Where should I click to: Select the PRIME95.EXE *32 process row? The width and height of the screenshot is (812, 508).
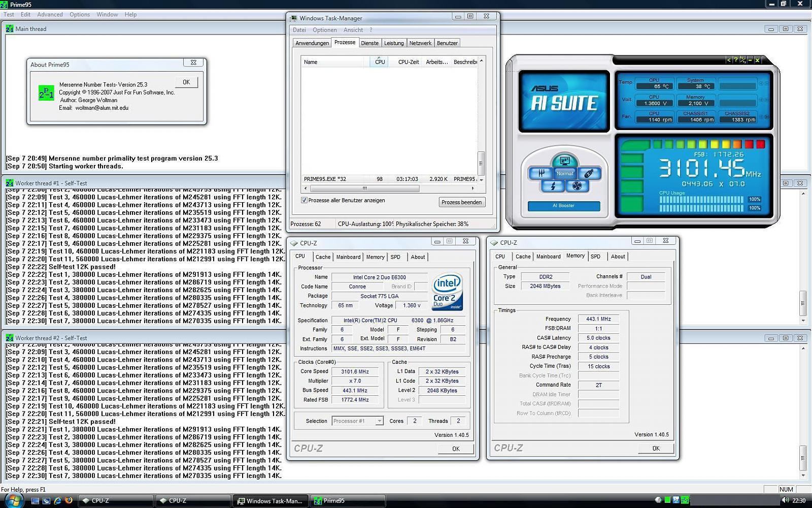(x=389, y=179)
